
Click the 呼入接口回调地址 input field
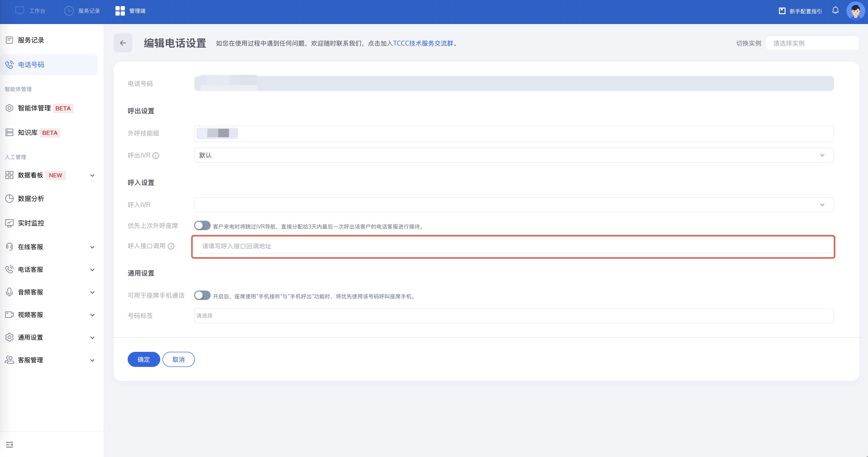[x=514, y=246]
